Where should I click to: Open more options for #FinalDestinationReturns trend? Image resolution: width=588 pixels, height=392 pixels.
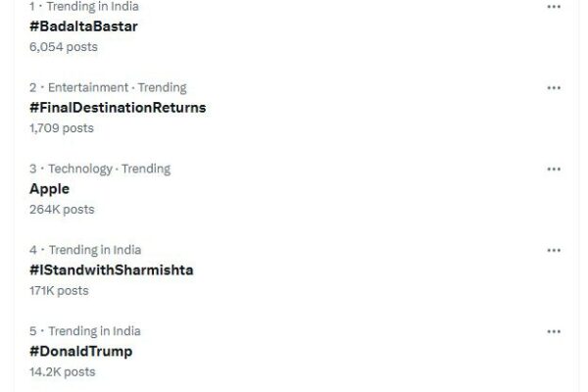[x=554, y=88]
